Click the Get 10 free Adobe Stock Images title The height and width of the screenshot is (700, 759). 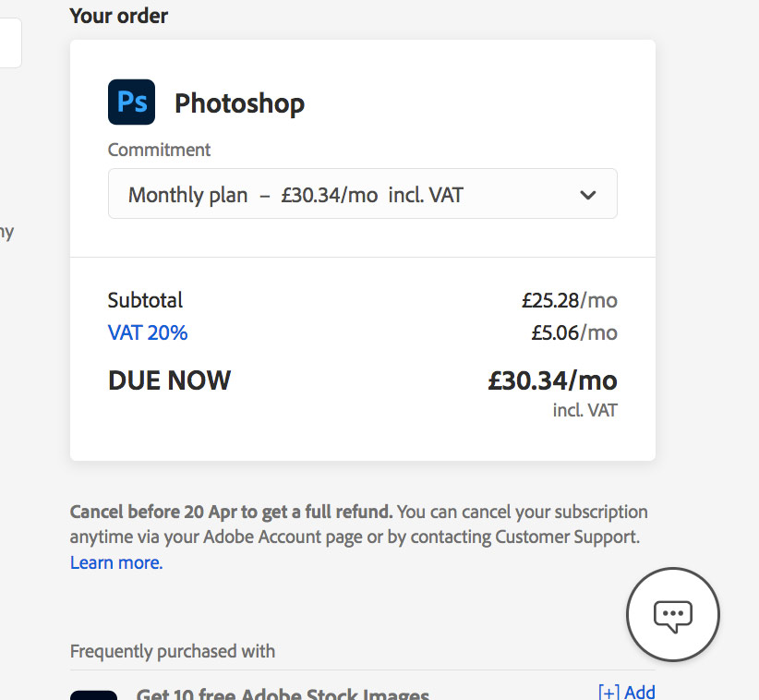coord(283,694)
